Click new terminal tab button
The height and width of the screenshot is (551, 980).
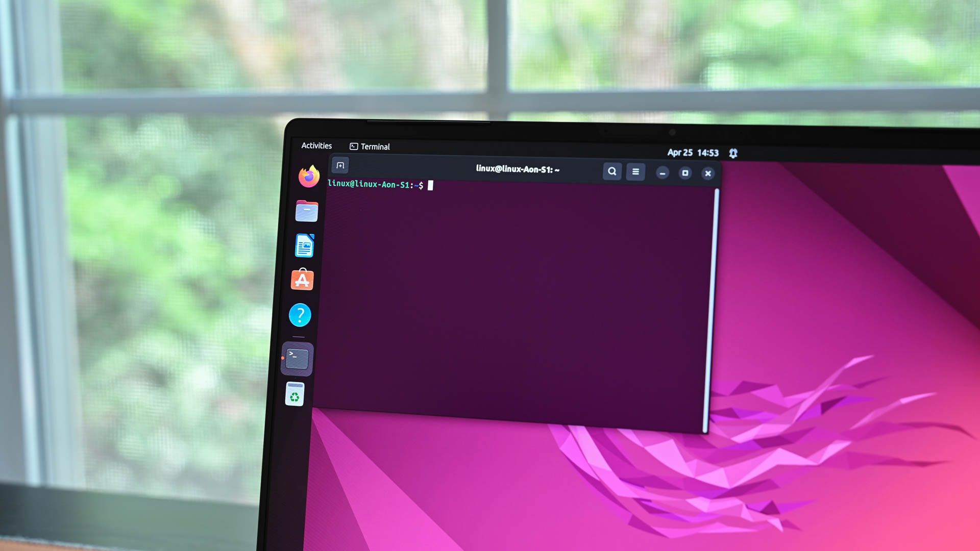[x=340, y=165]
